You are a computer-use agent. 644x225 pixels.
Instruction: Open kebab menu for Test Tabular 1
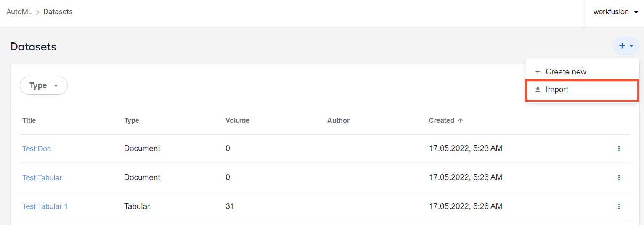pyautogui.click(x=619, y=206)
